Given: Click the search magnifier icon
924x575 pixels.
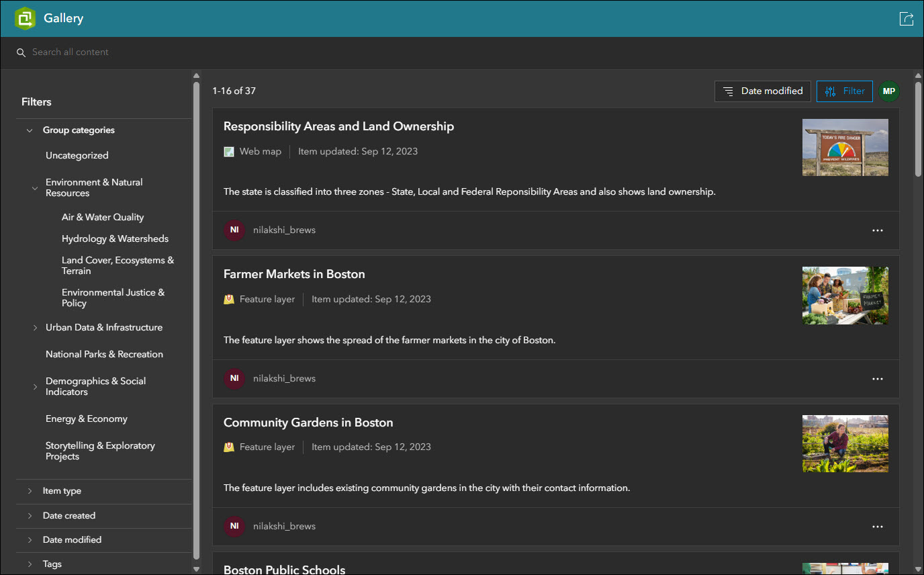Looking at the screenshot, I should [21, 52].
